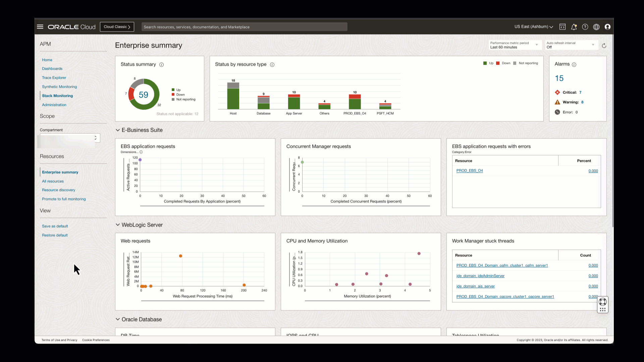Open the Performance metric period dropdown

pyautogui.click(x=515, y=45)
